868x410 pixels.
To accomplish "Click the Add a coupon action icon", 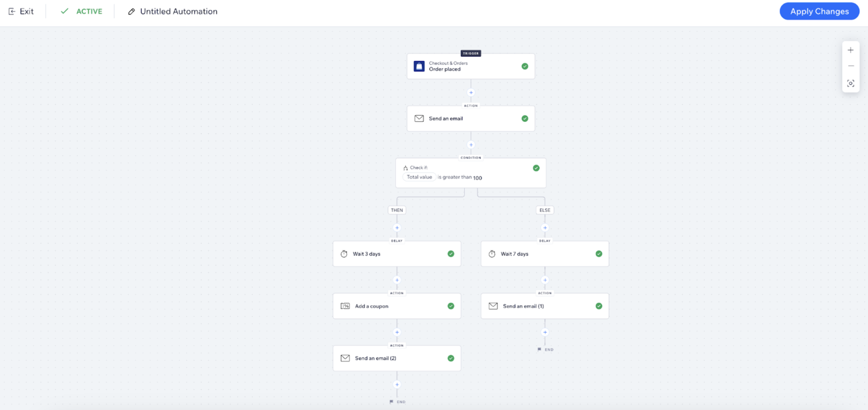I will (x=345, y=306).
